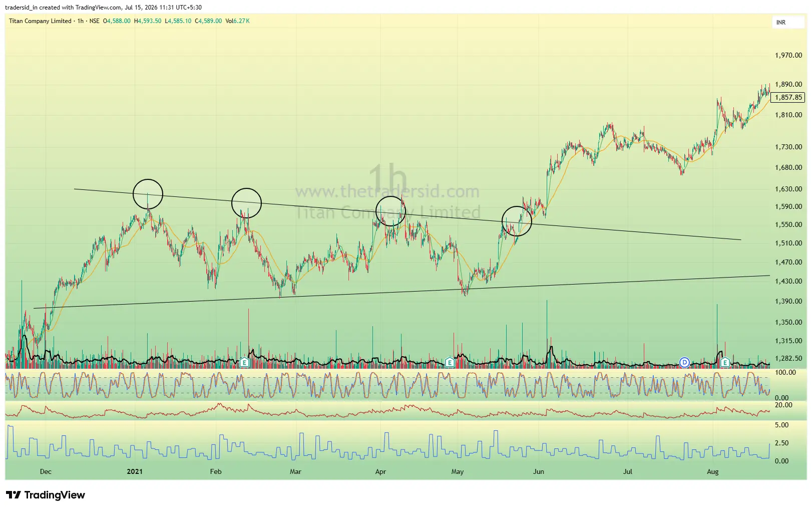The width and height of the screenshot is (812, 510).
Task: Click the 1,350.00 price axis label
Action: 788,322
